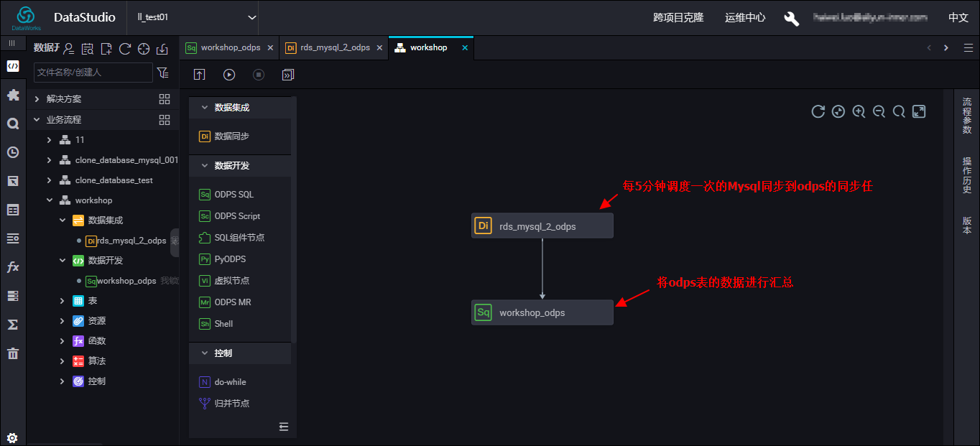Click the zoom out magnifier icon
This screenshot has width=980, height=446.
point(879,111)
